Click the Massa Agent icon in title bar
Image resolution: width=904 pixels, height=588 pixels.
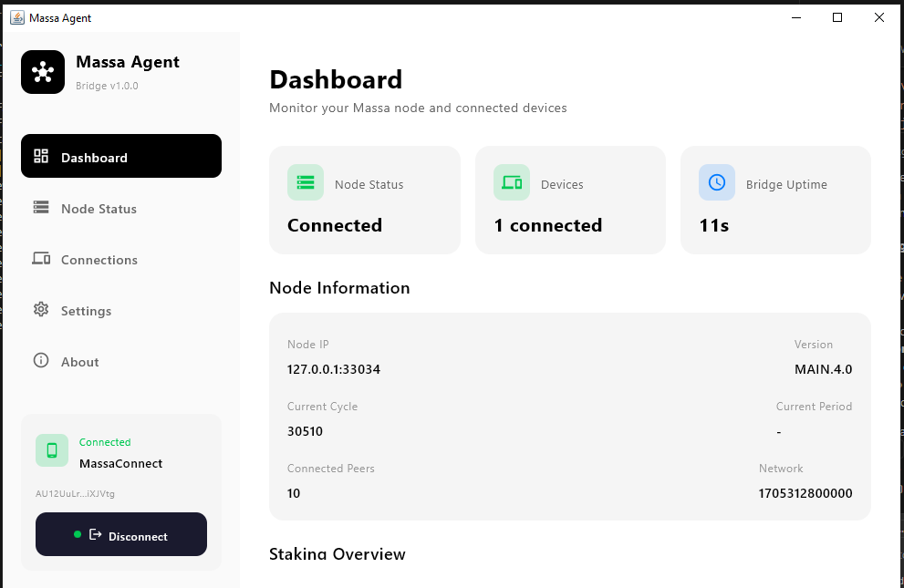(x=14, y=16)
